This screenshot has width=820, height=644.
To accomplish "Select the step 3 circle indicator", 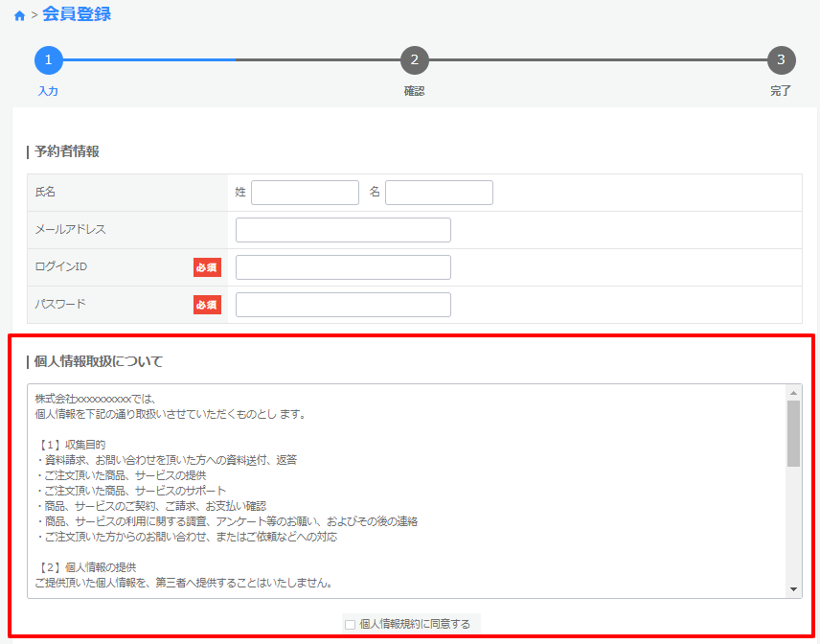I will [x=781, y=59].
